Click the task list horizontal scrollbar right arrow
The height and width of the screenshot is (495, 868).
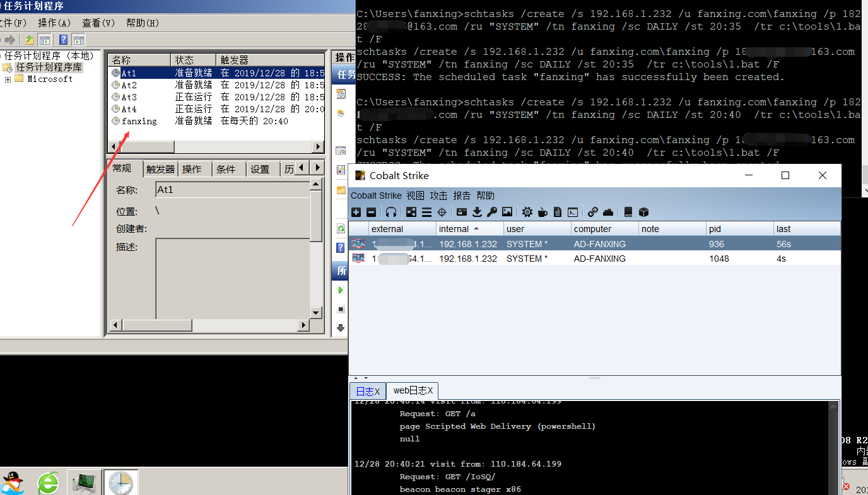coord(319,147)
